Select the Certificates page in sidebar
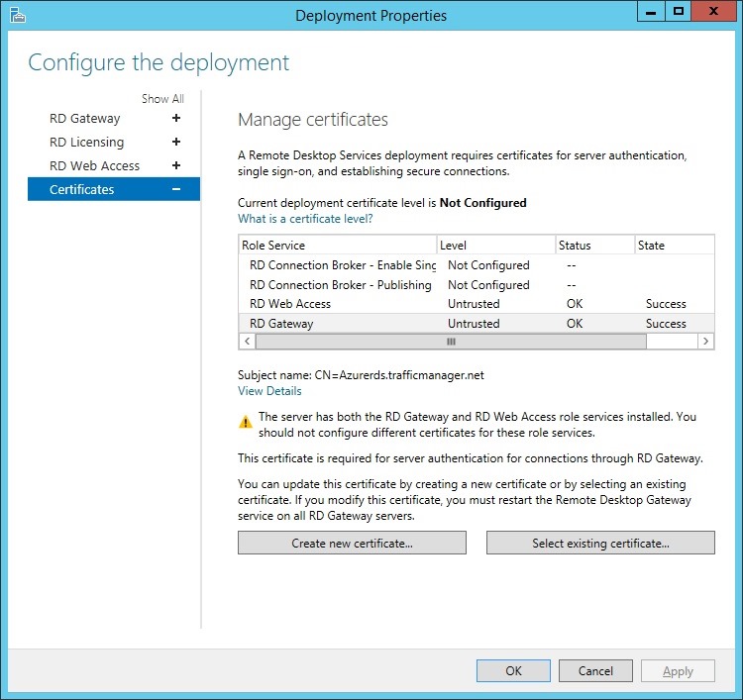Image resolution: width=743 pixels, height=700 pixels. pyautogui.click(x=114, y=189)
